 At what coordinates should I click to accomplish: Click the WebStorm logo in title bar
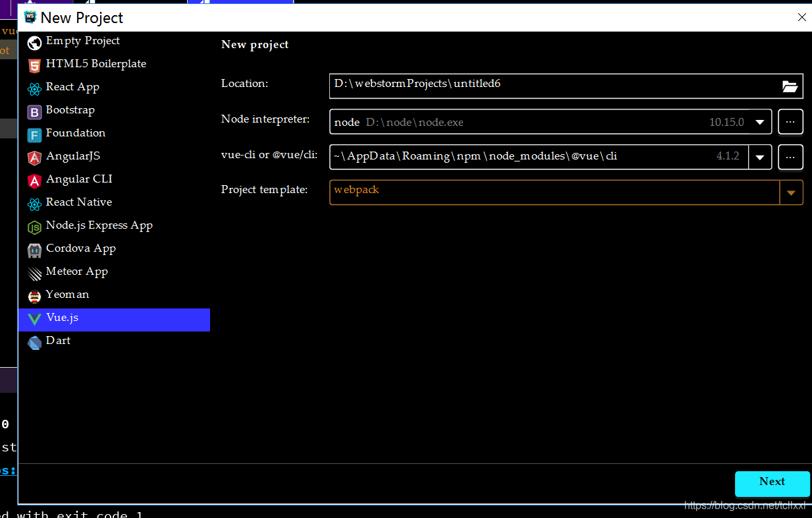pos(30,17)
